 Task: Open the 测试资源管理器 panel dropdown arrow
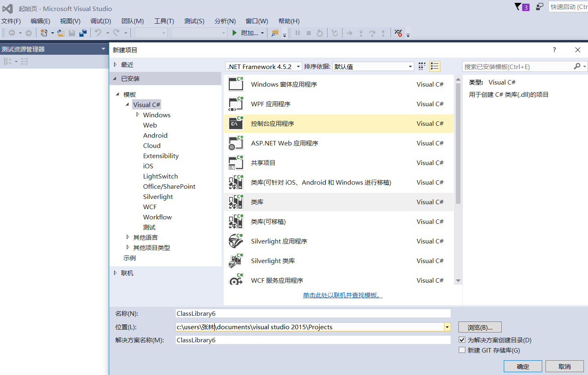[103, 49]
